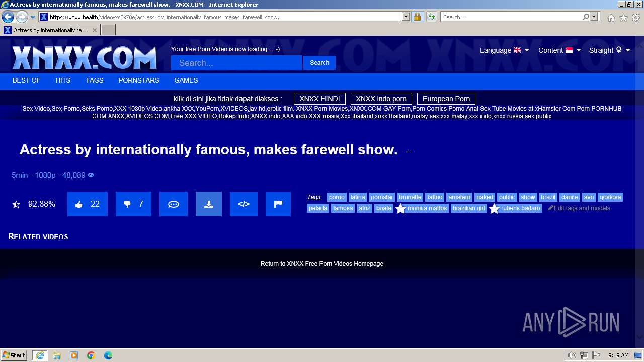Screen dimensions: 644x362
Task: Click the rating star icon beside 92.88%
Action: 16,204
